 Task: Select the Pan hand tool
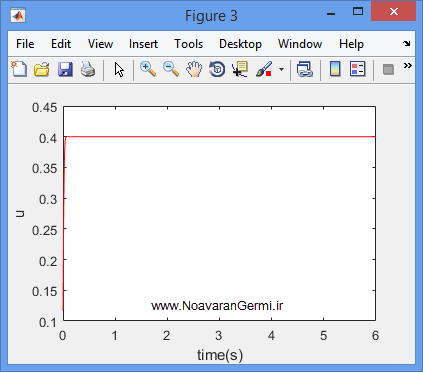coord(194,69)
